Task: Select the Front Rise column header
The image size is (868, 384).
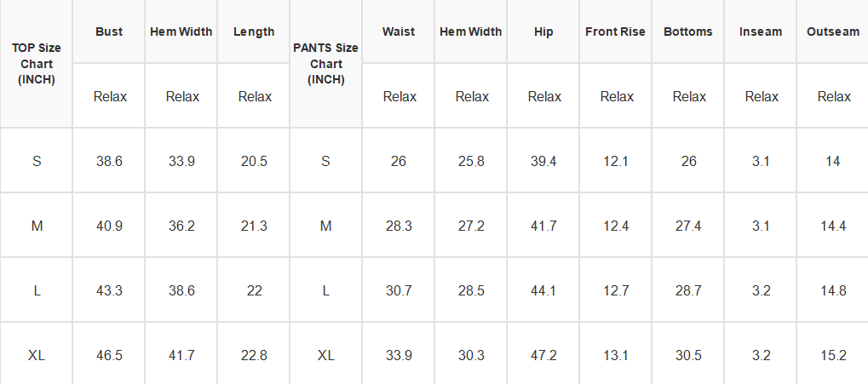Action: [615, 32]
